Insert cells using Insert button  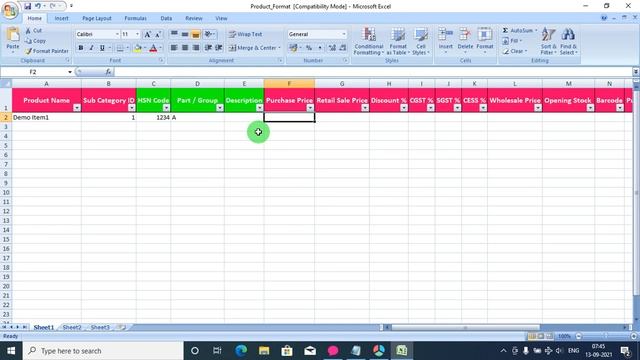click(446, 40)
